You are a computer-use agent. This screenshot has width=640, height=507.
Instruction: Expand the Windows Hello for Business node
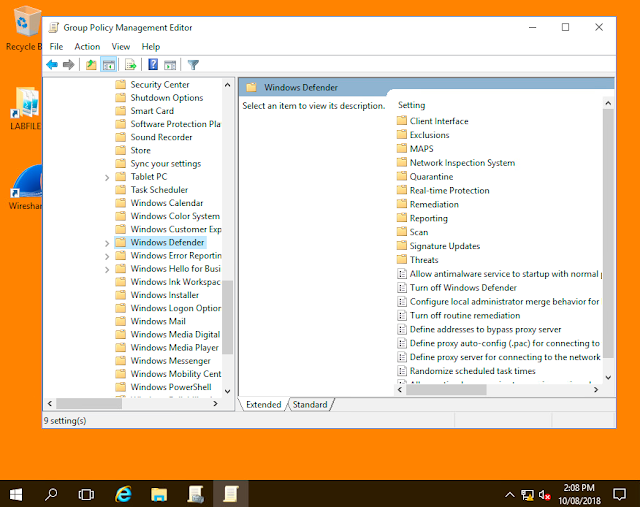(x=107, y=269)
